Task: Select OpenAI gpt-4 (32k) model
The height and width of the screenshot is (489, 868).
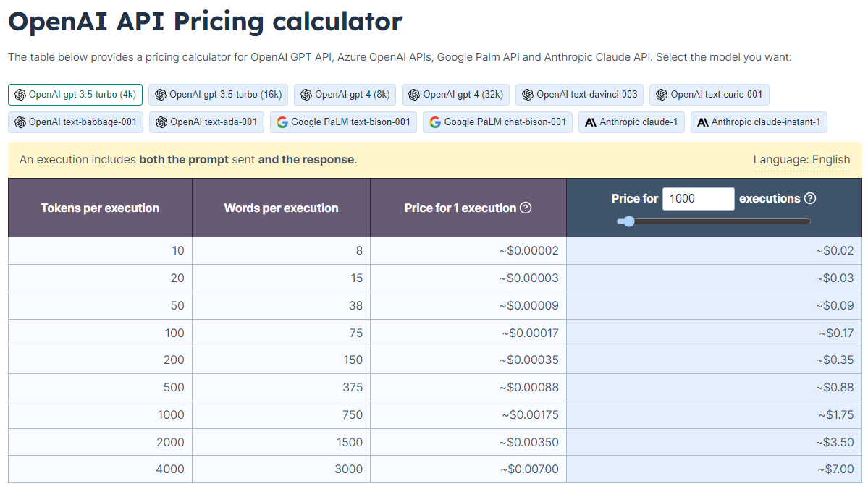Action: tap(456, 95)
